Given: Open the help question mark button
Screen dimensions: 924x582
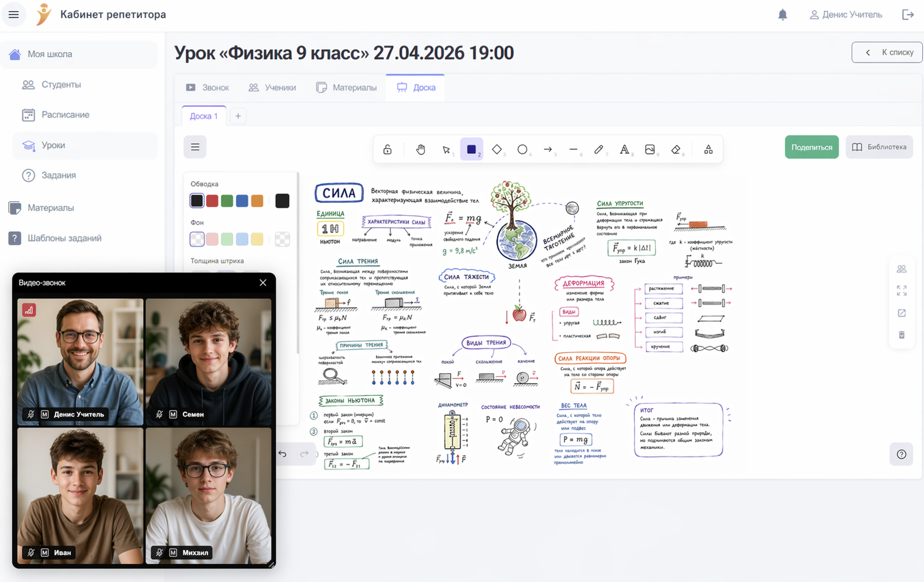Looking at the screenshot, I should pos(901,454).
